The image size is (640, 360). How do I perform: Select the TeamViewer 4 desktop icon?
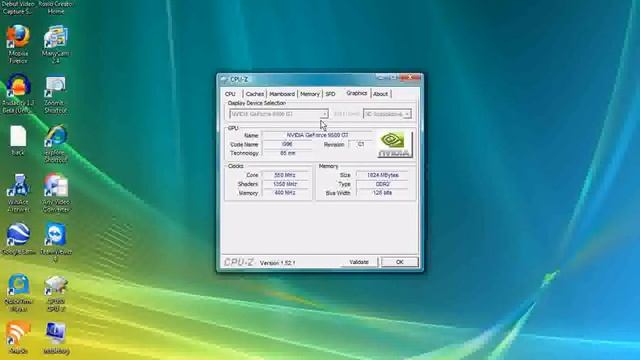point(56,242)
